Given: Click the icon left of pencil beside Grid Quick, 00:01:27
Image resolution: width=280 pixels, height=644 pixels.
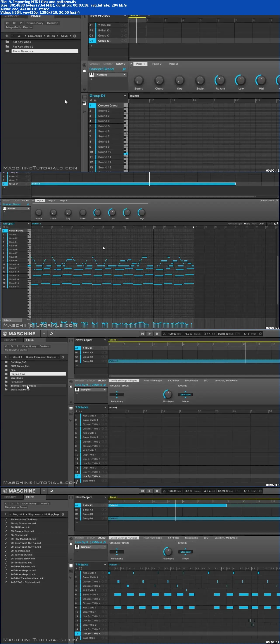Looking at the screenshot, I should 270,224.
